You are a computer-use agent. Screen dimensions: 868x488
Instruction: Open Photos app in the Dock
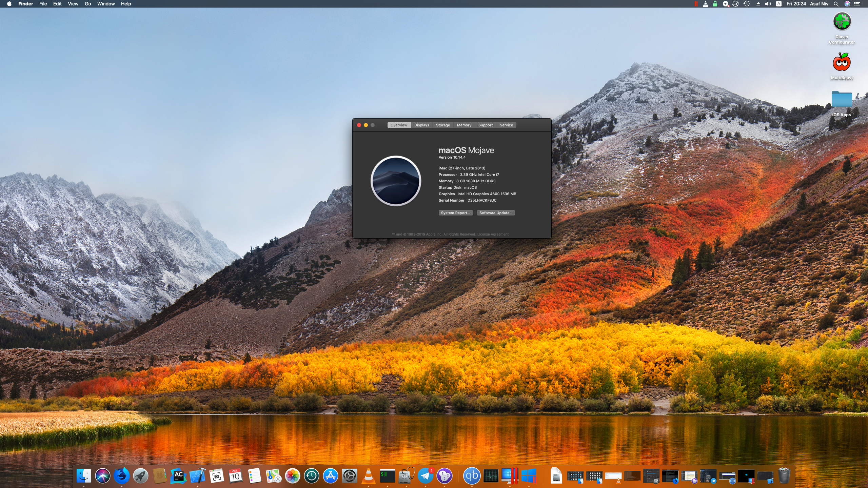click(x=293, y=476)
